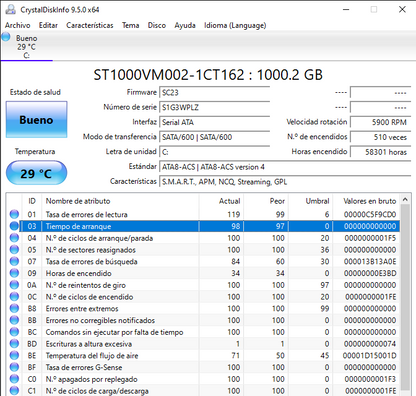Click the Estándar field ATA8-ACS
This screenshot has height=396, width=416.
pyautogui.click(x=285, y=167)
